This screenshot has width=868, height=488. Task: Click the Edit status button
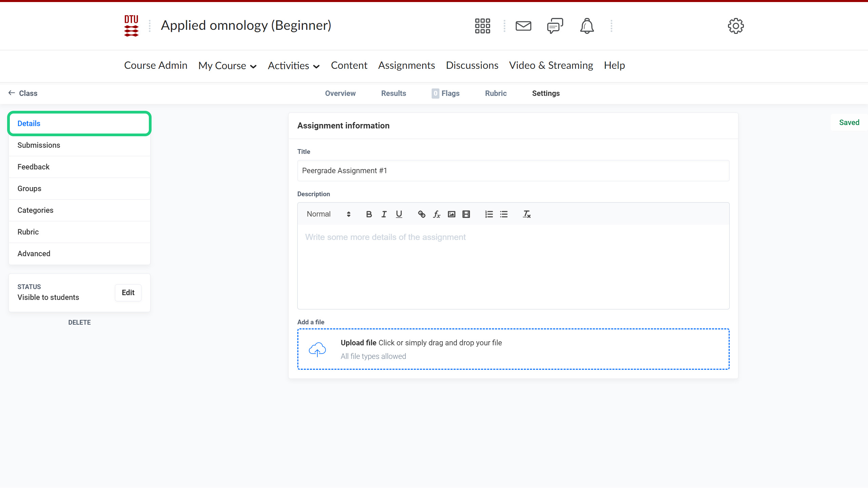(128, 292)
